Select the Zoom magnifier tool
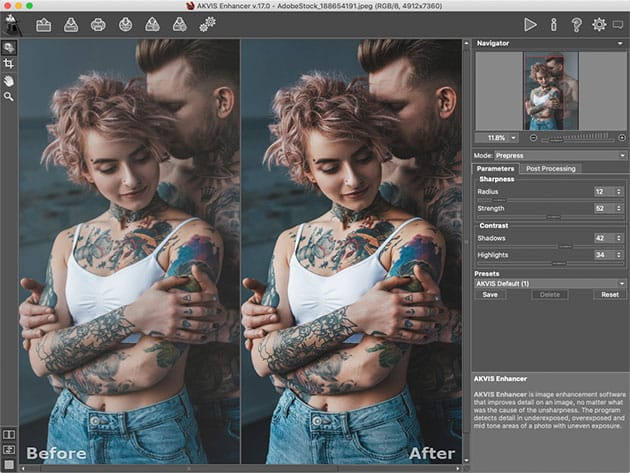This screenshot has height=473, width=630. tap(9, 97)
